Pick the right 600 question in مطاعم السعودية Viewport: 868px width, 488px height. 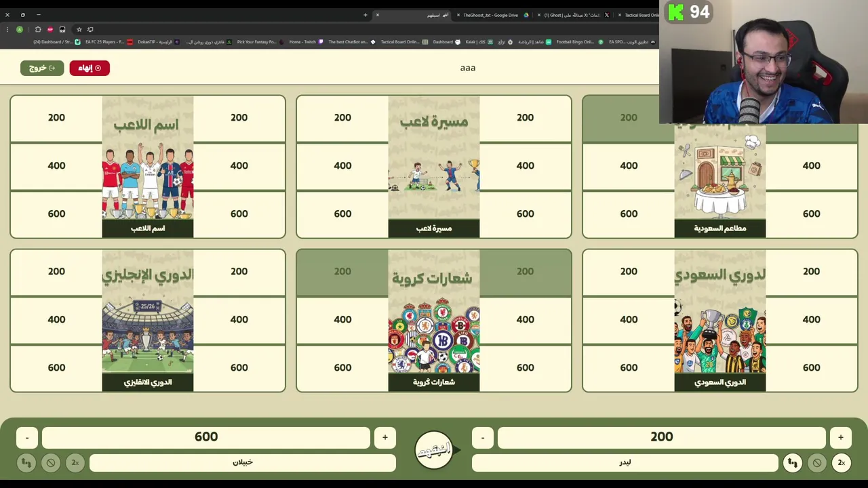811,214
